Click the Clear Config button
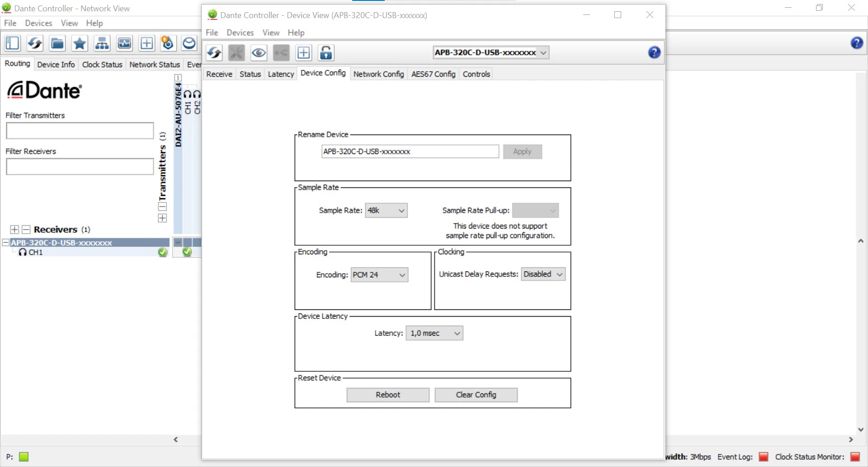868x467 pixels. click(x=476, y=395)
